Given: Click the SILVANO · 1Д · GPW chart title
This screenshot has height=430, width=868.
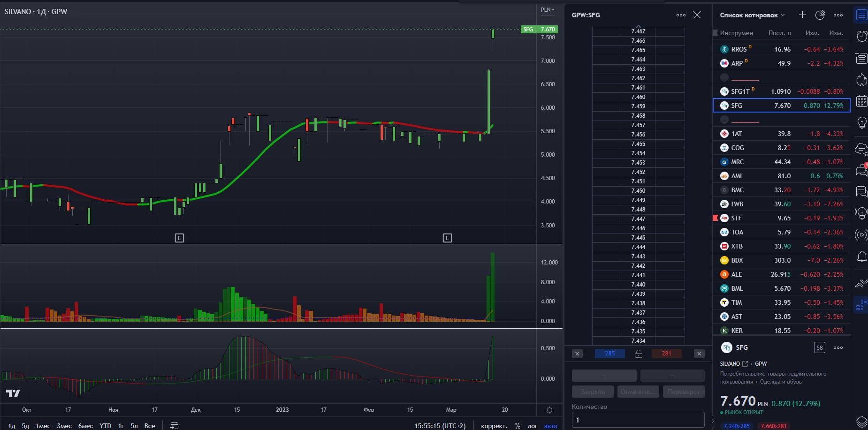Looking at the screenshot, I should (x=36, y=11).
